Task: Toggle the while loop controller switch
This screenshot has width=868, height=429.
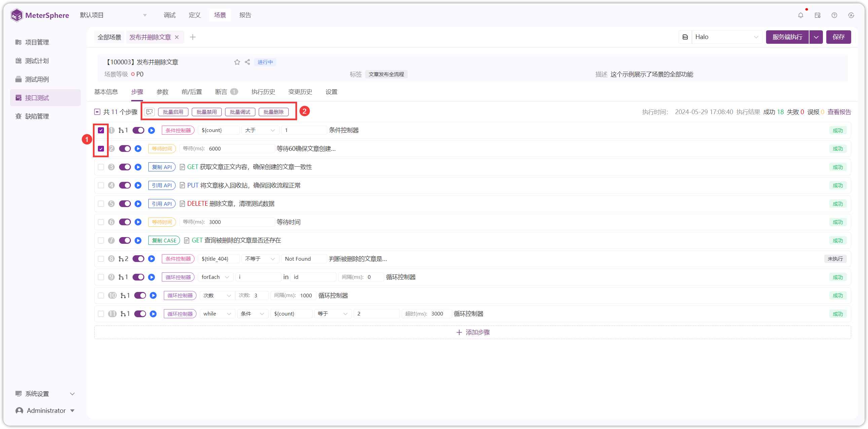Action: pos(140,313)
